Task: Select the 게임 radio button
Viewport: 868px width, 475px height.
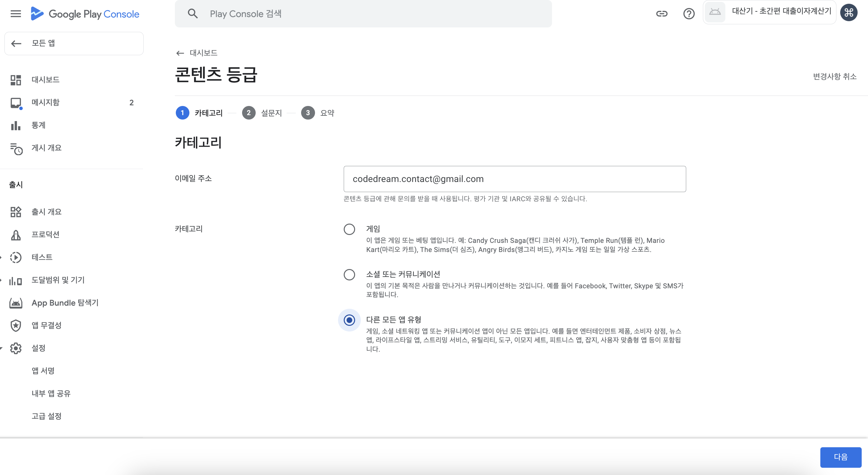Action: point(349,229)
